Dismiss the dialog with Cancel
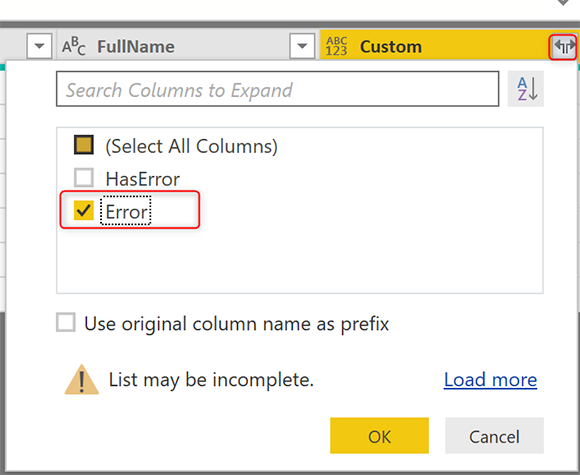 (x=494, y=435)
